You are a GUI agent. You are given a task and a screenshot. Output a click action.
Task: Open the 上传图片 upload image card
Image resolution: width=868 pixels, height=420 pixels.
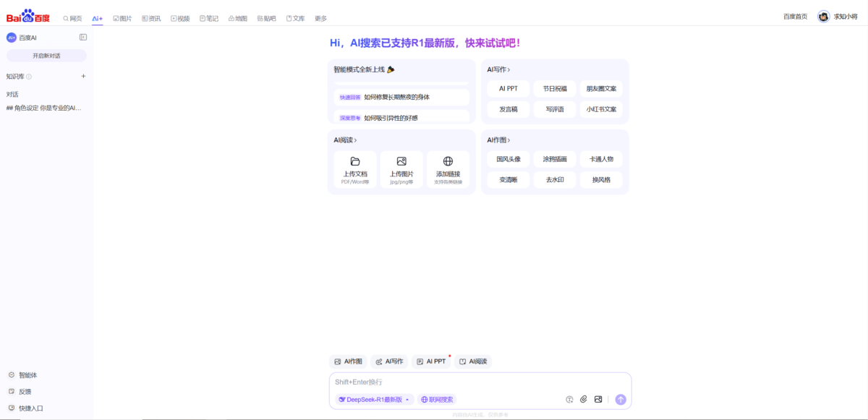point(401,171)
